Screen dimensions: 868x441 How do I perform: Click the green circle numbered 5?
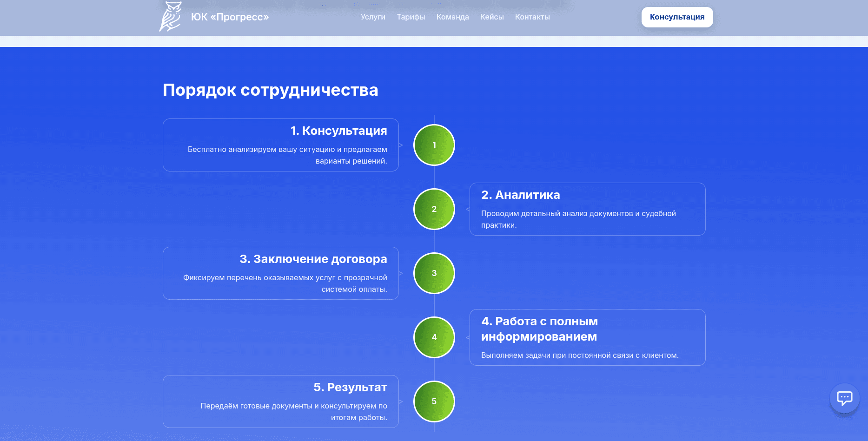click(x=434, y=401)
